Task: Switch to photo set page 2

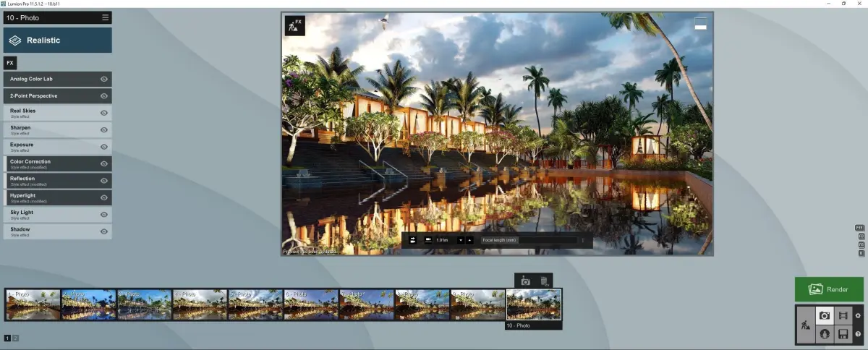Action: 16,338
